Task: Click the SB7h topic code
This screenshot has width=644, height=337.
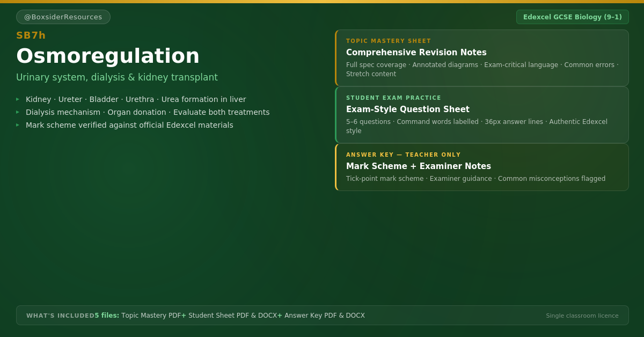Action: tap(31, 35)
